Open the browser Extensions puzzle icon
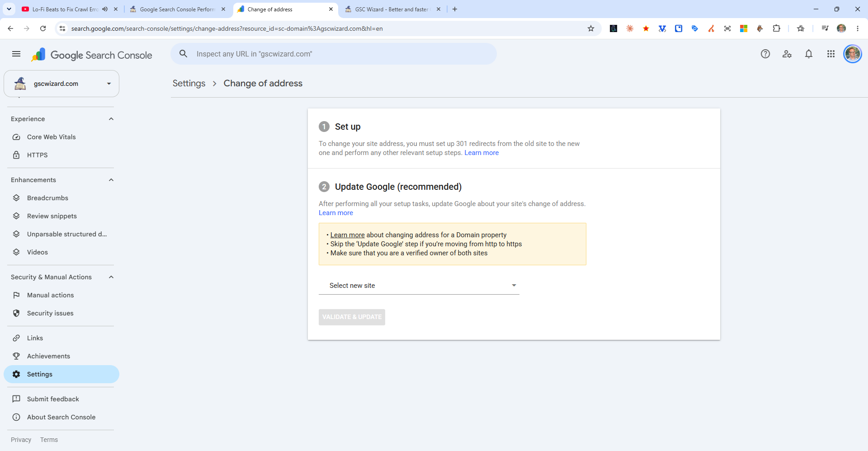The width and height of the screenshot is (868, 451). coord(776,28)
